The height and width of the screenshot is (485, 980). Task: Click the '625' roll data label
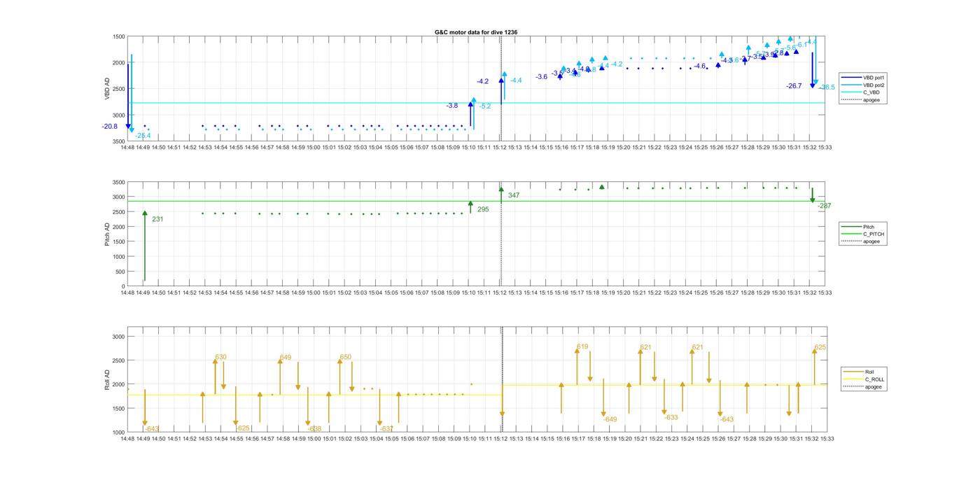point(820,348)
